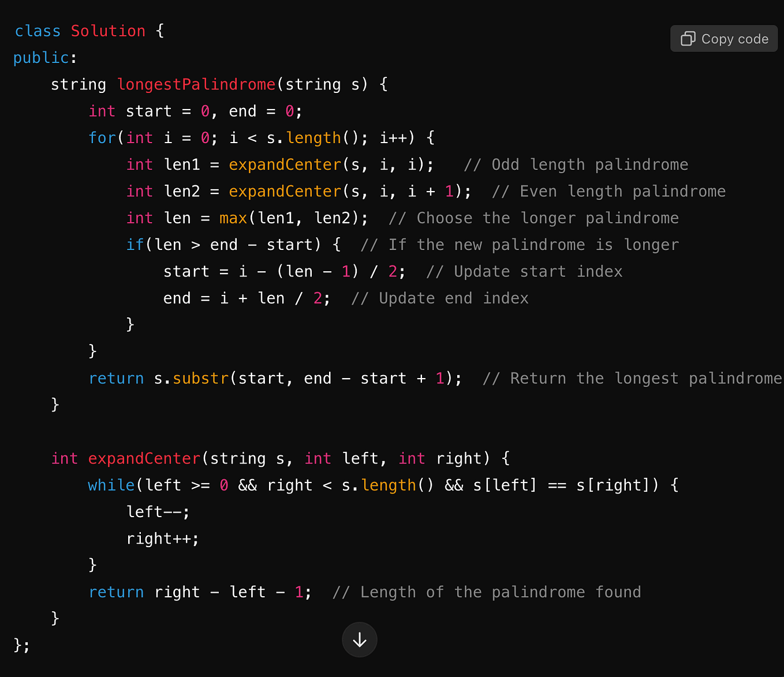The image size is (784, 677).
Task: Click the Odd length palindrome comment
Action: 577,164
